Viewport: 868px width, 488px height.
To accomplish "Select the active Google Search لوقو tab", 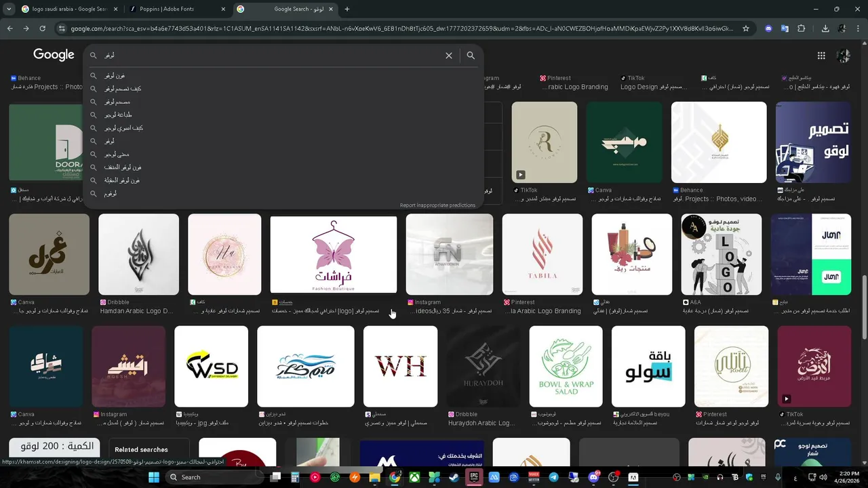I will coord(286,9).
